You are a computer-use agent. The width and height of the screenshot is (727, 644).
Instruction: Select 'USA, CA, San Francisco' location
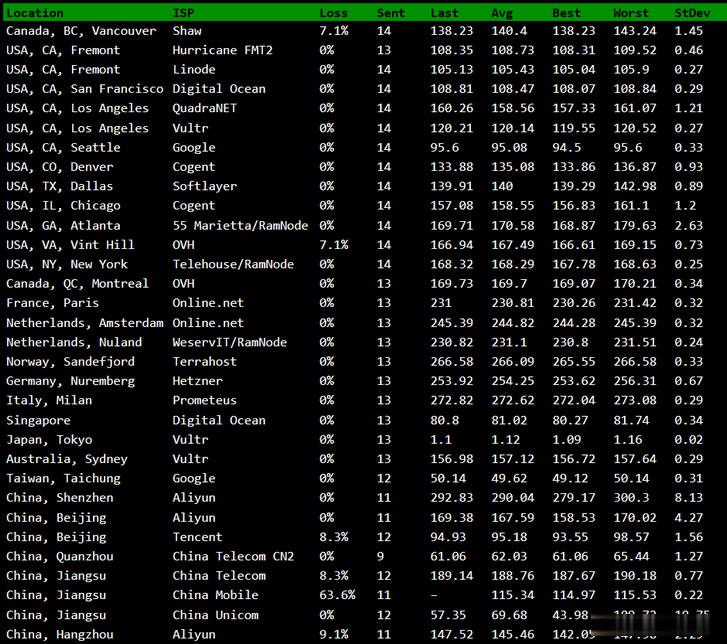84,89
